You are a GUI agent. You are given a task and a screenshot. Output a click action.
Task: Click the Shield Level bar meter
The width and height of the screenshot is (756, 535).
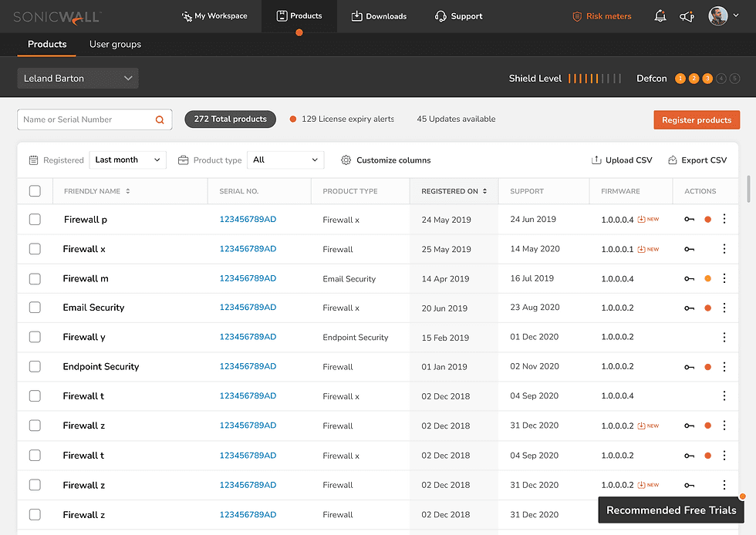[595, 79]
